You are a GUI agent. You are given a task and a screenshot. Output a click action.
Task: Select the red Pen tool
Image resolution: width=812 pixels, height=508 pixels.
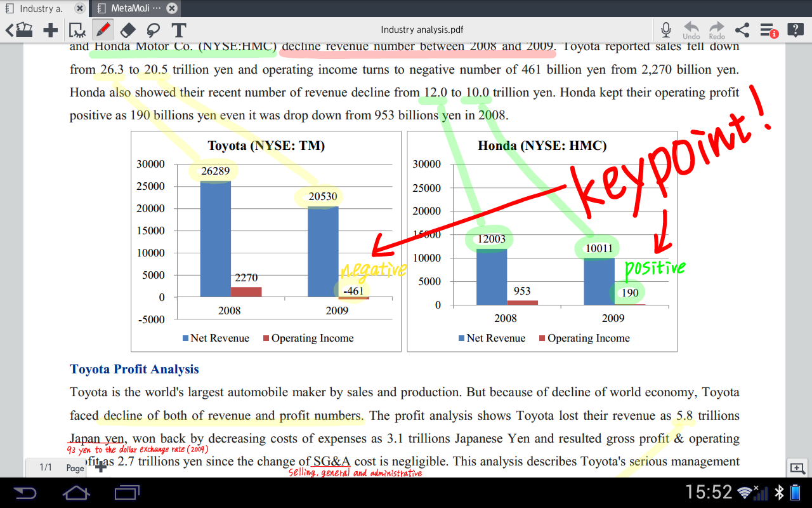pyautogui.click(x=102, y=30)
